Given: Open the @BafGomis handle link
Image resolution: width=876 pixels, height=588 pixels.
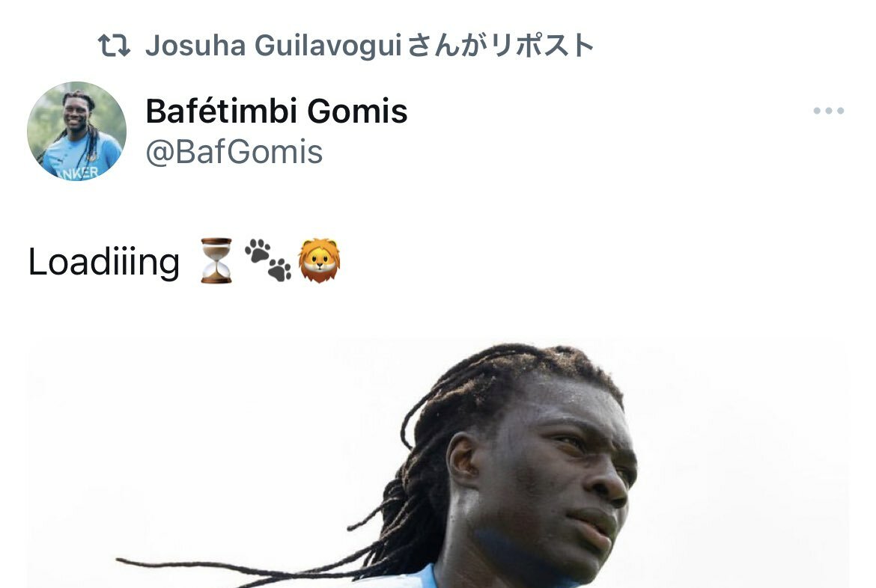Looking at the screenshot, I should [234, 152].
